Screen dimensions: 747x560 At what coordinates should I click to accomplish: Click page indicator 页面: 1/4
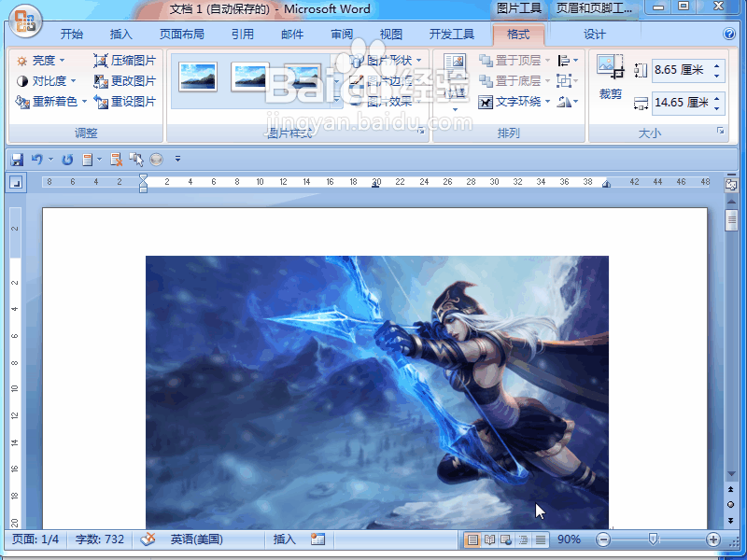point(35,539)
